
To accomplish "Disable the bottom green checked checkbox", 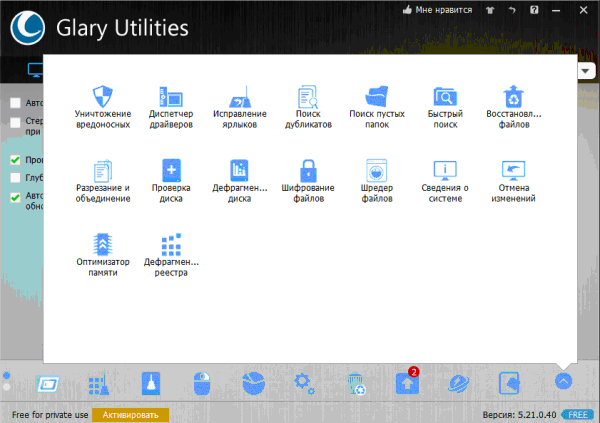I will 16,198.
